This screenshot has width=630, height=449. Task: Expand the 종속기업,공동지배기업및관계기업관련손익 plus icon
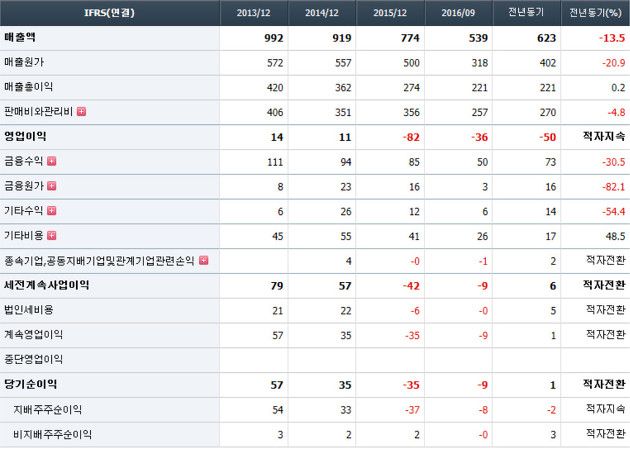pyautogui.click(x=204, y=260)
